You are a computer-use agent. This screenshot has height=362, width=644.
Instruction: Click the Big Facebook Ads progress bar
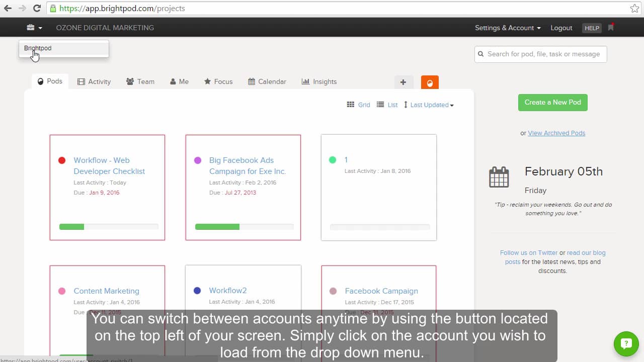tap(245, 227)
